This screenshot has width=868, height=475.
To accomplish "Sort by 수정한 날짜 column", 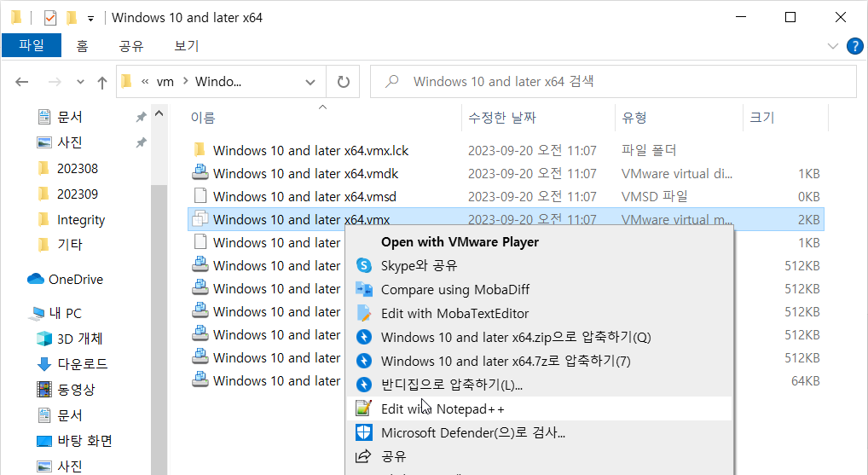I will pyautogui.click(x=502, y=118).
